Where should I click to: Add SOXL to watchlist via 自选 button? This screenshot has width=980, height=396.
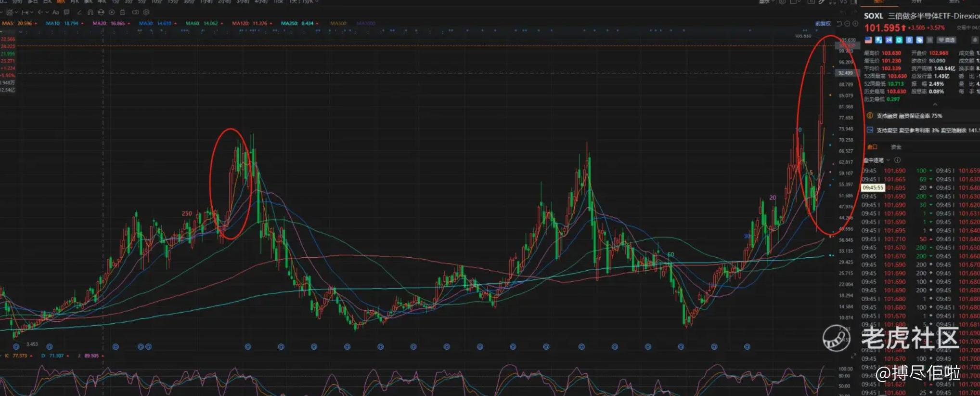(x=946, y=40)
